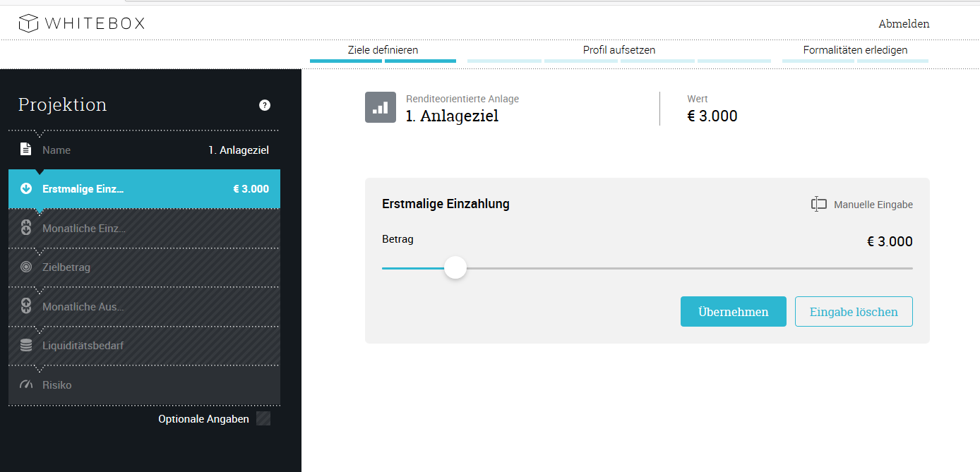Select the arrow icon for Erstmalige Einzahlung
Screen dimensions: 980x472
pos(25,188)
